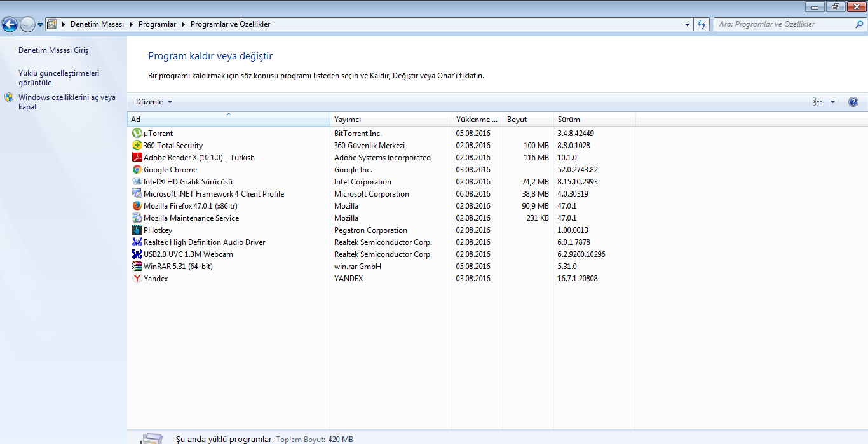Screen dimensions: 868x444
Task: Sort by the Sürüm column header
Action: [x=595, y=120]
